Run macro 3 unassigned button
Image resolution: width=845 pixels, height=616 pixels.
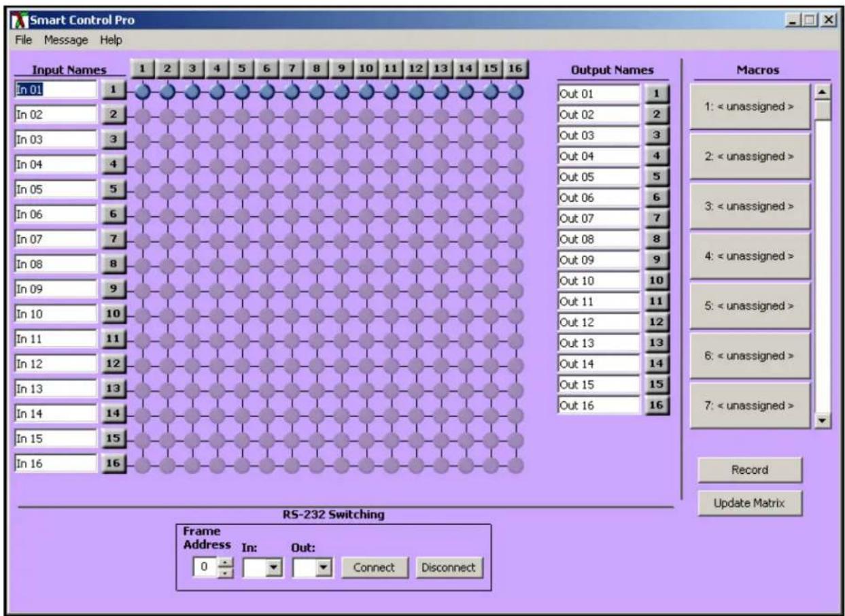tap(750, 206)
